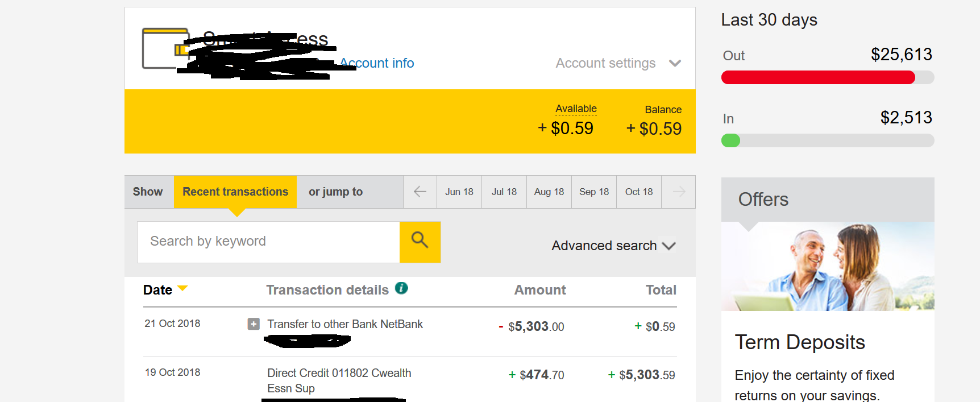This screenshot has width=980, height=402.
Task: Jump to Jun 18 transactions
Action: [x=459, y=192]
